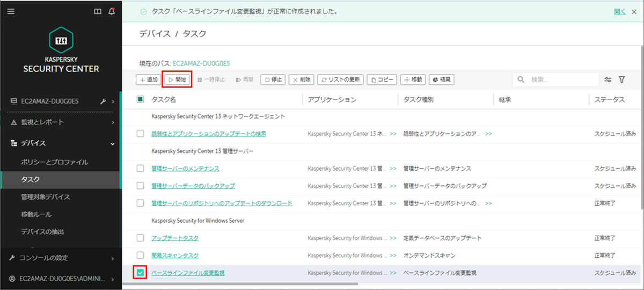Open the アップデートタスク link

[175, 238]
